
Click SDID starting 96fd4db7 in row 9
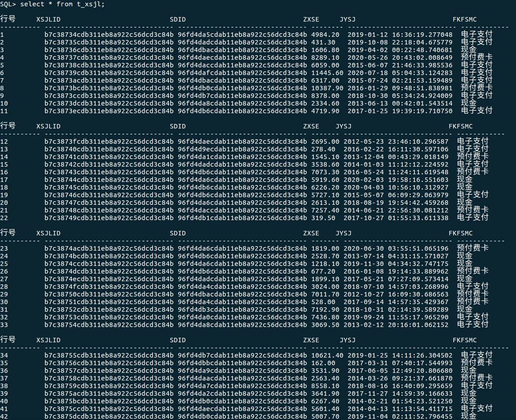pos(242,96)
